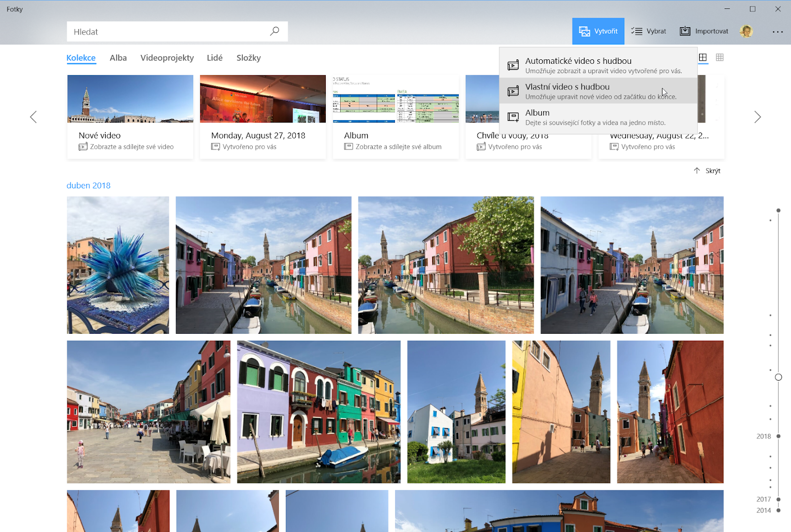Switch to small thumbnail grid view

click(x=720, y=57)
